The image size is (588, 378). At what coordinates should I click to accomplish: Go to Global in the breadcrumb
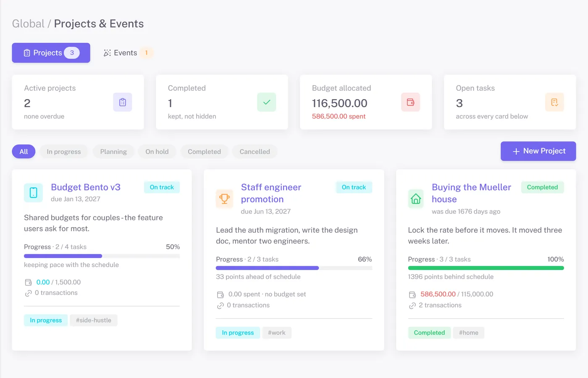(28, 24)
